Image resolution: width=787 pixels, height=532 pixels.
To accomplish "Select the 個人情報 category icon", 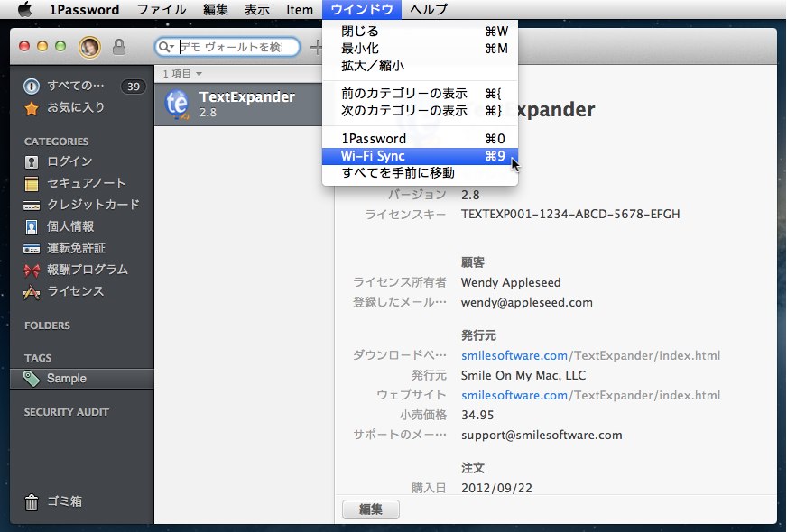I will (x=31, y=227).
